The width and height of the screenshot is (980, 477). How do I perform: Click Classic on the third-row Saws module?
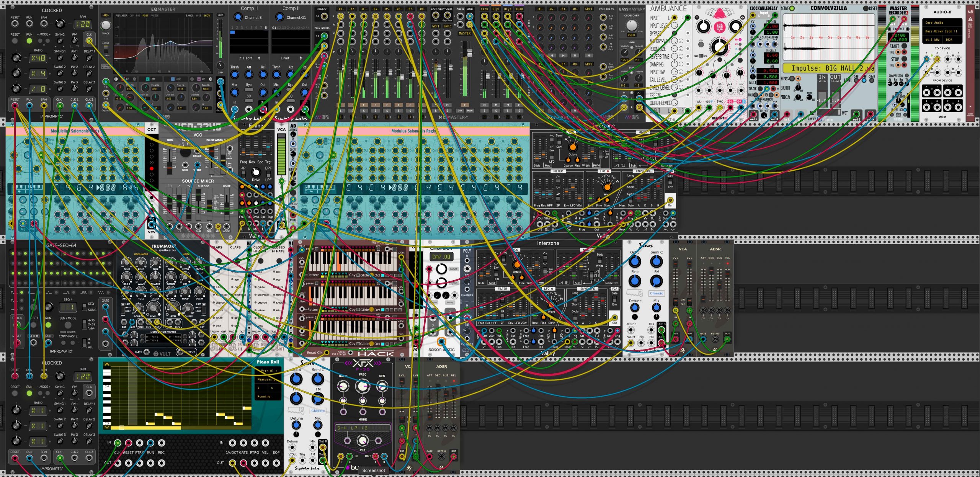(x=656, y=294)
